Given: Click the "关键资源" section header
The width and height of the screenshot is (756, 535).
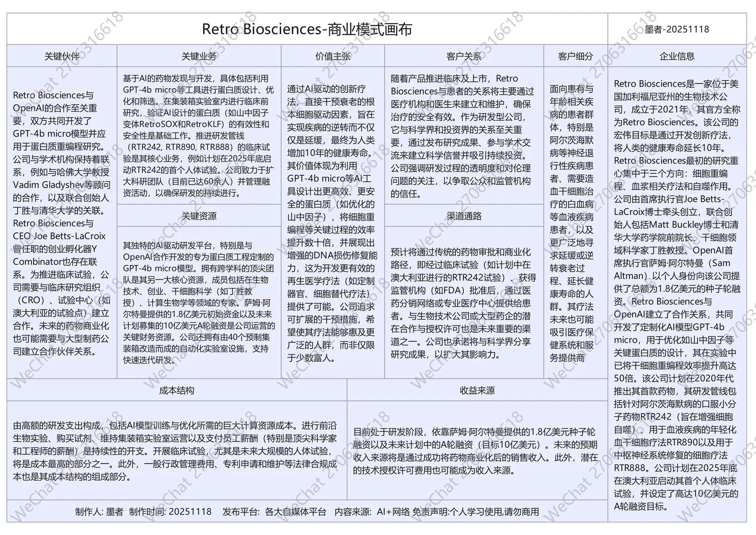Looking at the screenshot, I should 199,216.
